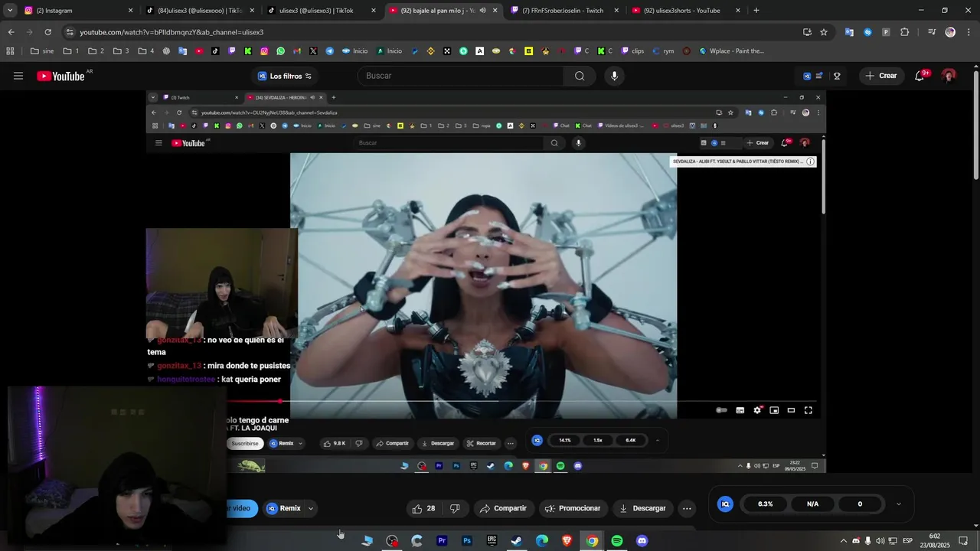This screenshot has height=551, width=980.
Task: Open the Crear create menu
Action: [880, 76]
